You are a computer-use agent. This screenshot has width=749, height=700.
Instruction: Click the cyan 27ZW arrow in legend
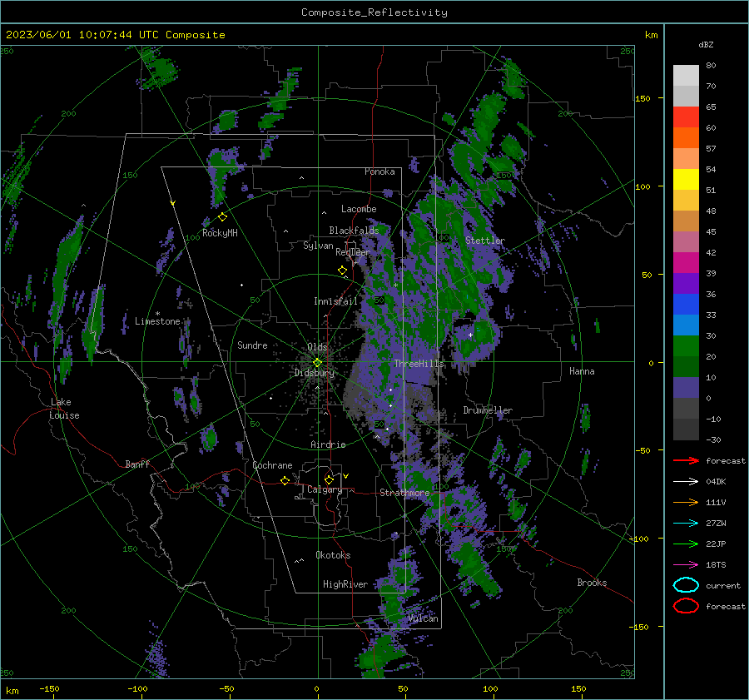tap(686, 524)
